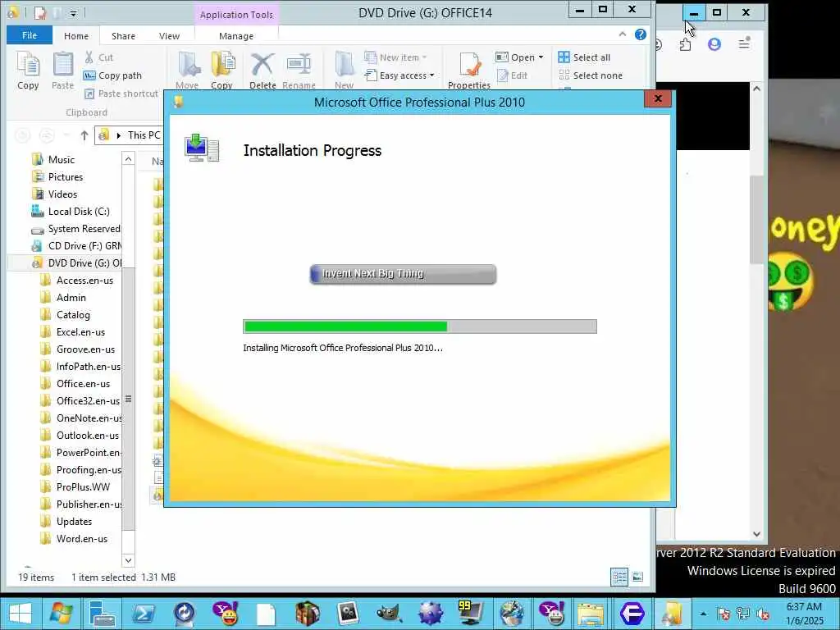Click the Application Tools contextual tab header

click(236, 15)
